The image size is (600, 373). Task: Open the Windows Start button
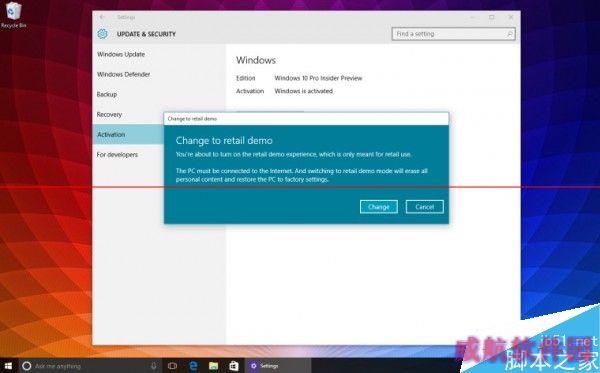tap(8, 366)
